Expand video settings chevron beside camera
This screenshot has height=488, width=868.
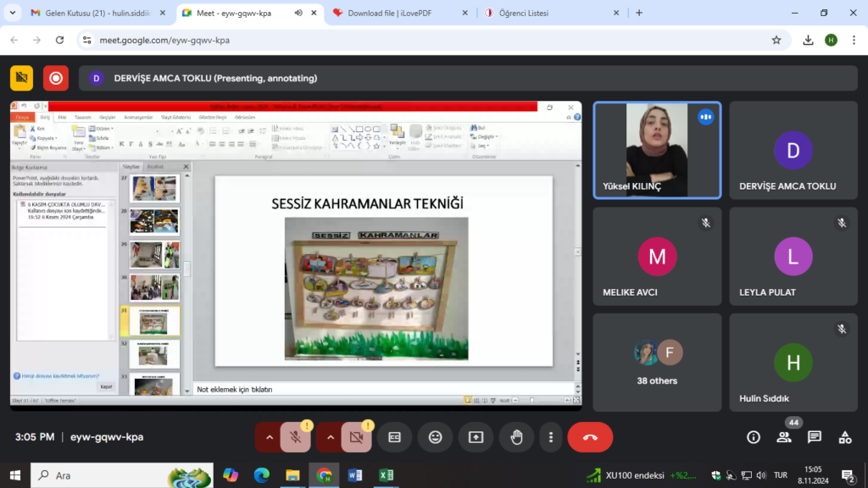tap(331, 437)
